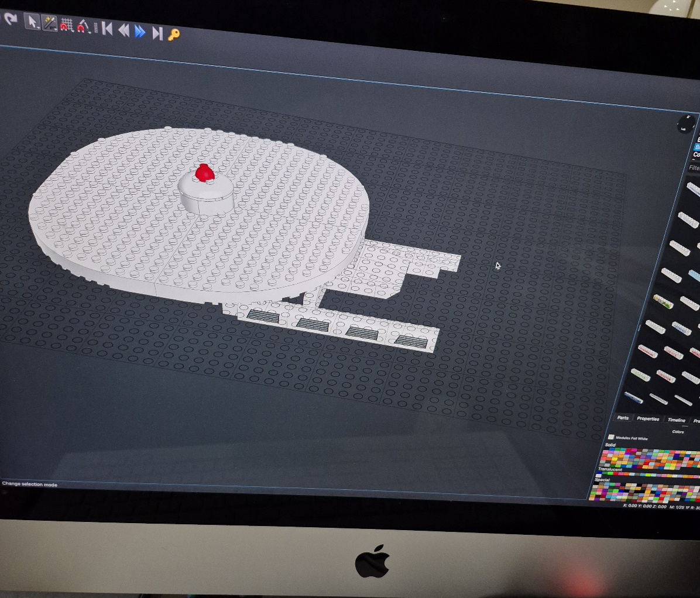
Task: Click the yellow key icon
Action: coord(173,35)
